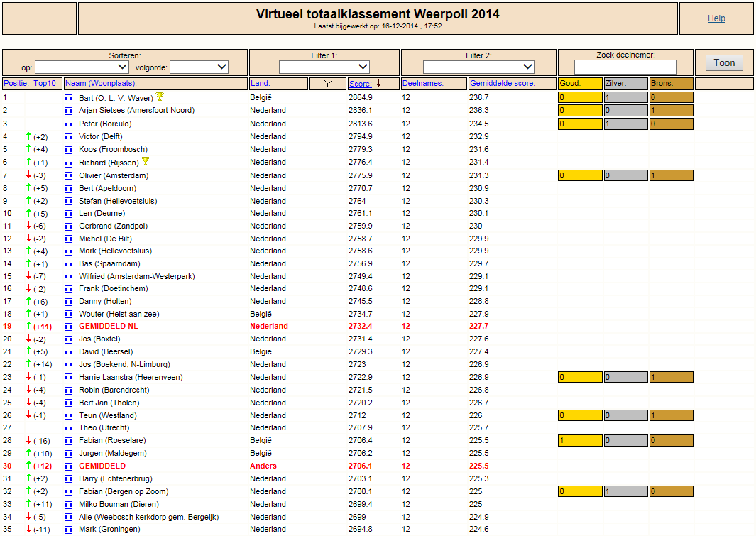Click the Zoek deelnemer search field
The height and width of the screenshot is (536, 756).
click(625, 67)
